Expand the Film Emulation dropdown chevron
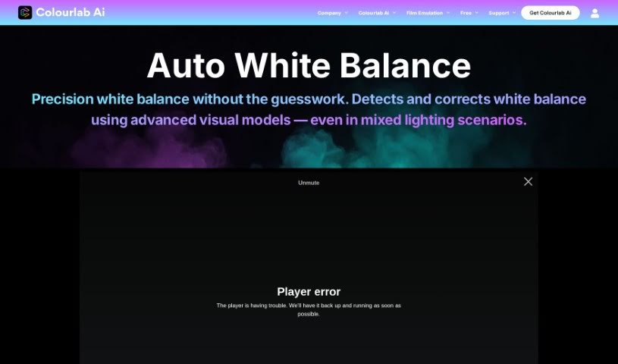Screen dimensions: 618x364 [x=447, y=13]
